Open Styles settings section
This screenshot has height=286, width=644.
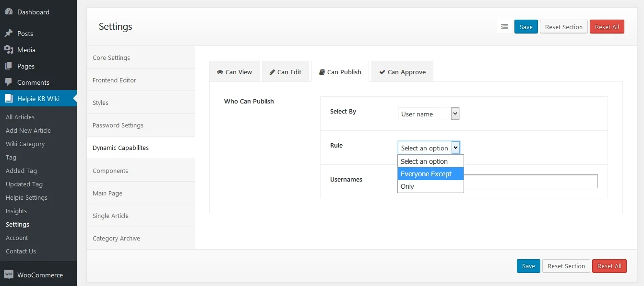141,103
